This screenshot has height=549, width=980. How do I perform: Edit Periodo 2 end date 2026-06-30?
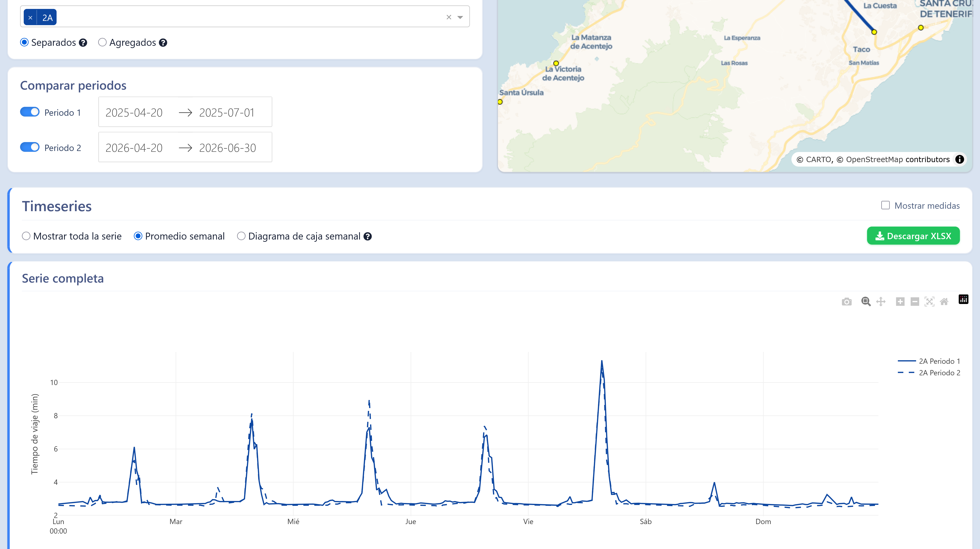(x=228, y=148)
